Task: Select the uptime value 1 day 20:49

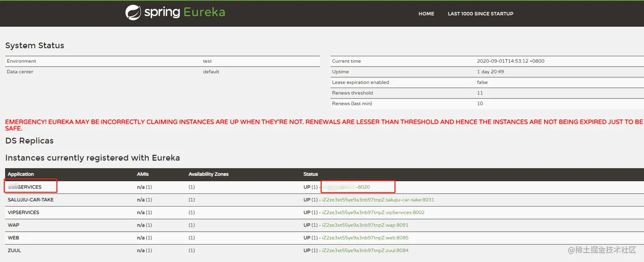Action: pyautogui.click(x=490, y=72)
